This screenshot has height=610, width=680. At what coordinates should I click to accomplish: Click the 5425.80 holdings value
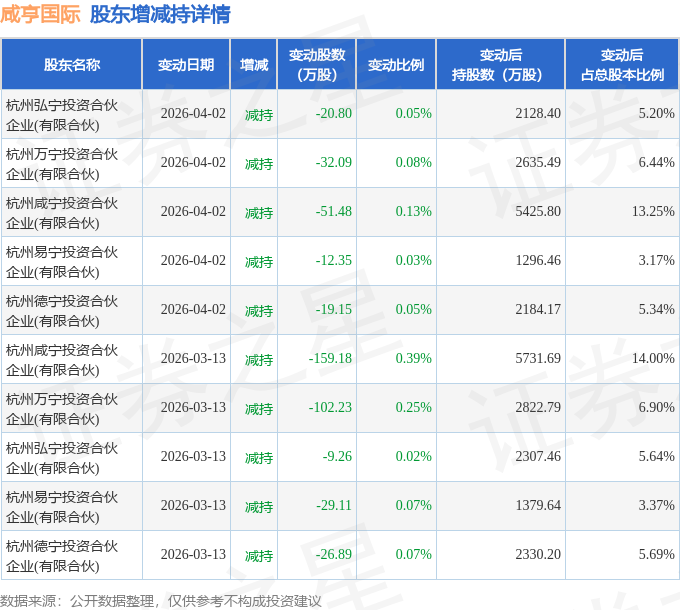click(538, 212)
